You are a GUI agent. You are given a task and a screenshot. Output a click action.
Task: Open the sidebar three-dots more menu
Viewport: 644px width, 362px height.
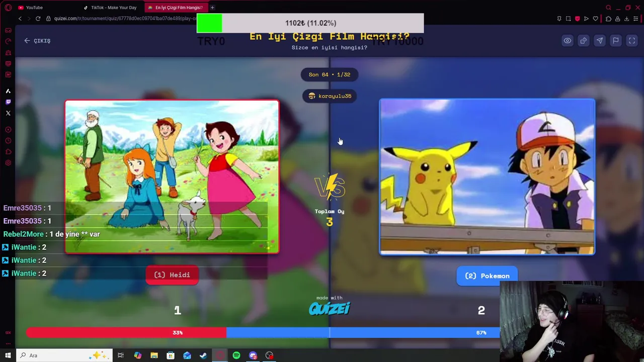tap(8, 344)
